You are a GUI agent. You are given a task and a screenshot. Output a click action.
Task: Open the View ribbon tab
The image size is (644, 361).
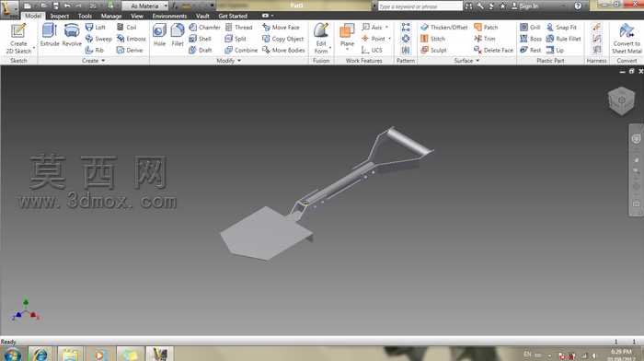[137, 16]
